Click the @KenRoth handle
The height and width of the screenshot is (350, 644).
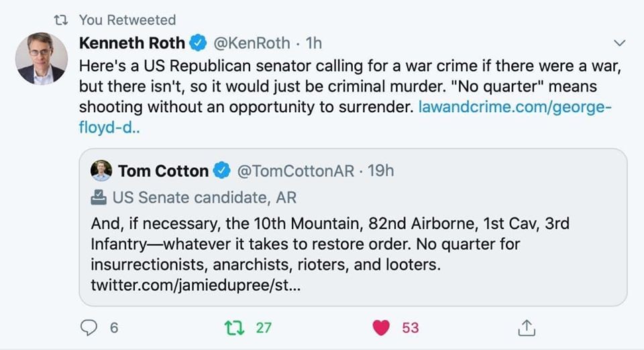(252, 44)
